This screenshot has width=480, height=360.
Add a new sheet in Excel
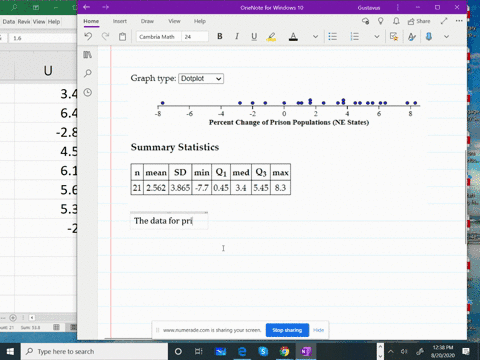pyautogui.click(x=13, y=318)
